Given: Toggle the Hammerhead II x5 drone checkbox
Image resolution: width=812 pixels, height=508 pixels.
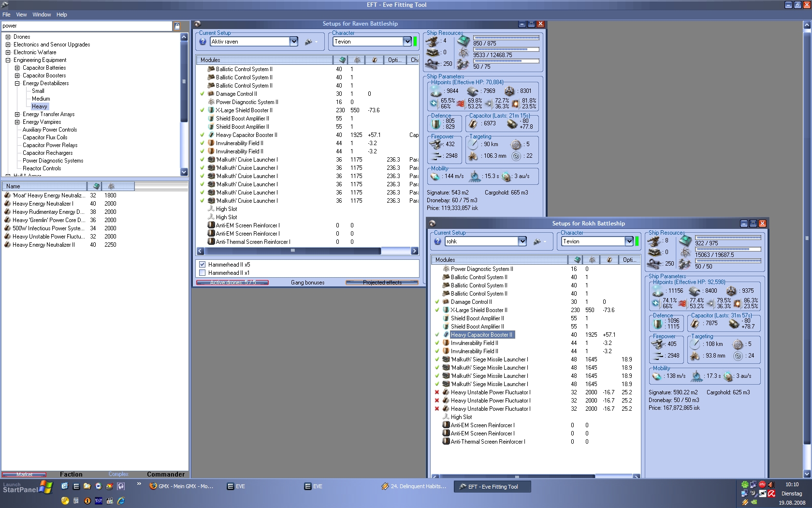Looking at the screenshot, I should 203,265.
